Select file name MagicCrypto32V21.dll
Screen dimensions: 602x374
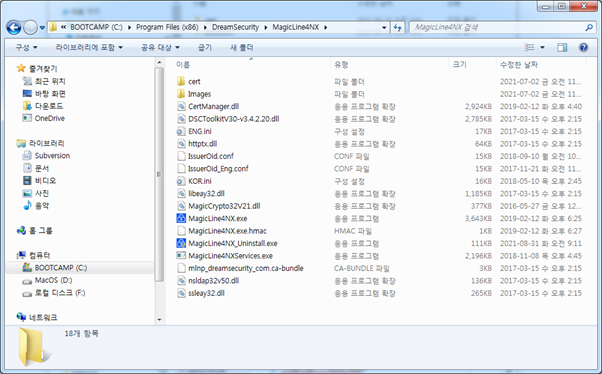point(224,206)
